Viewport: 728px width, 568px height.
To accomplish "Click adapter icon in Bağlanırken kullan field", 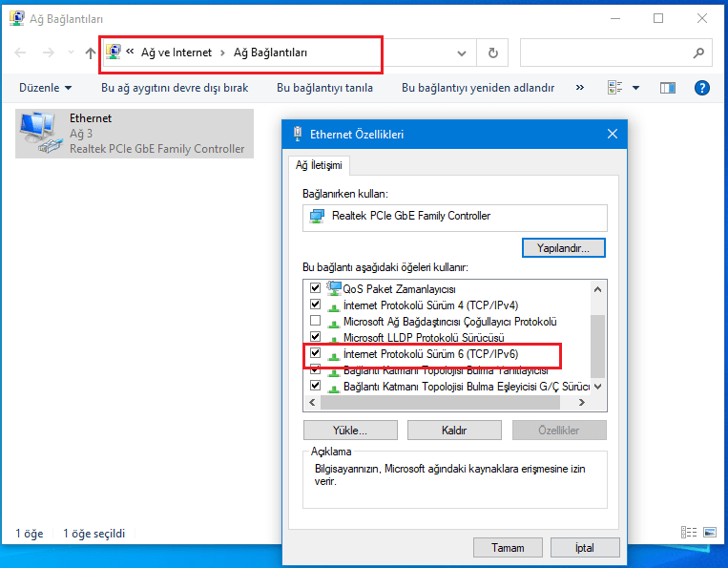I will [x=317, y=216].
